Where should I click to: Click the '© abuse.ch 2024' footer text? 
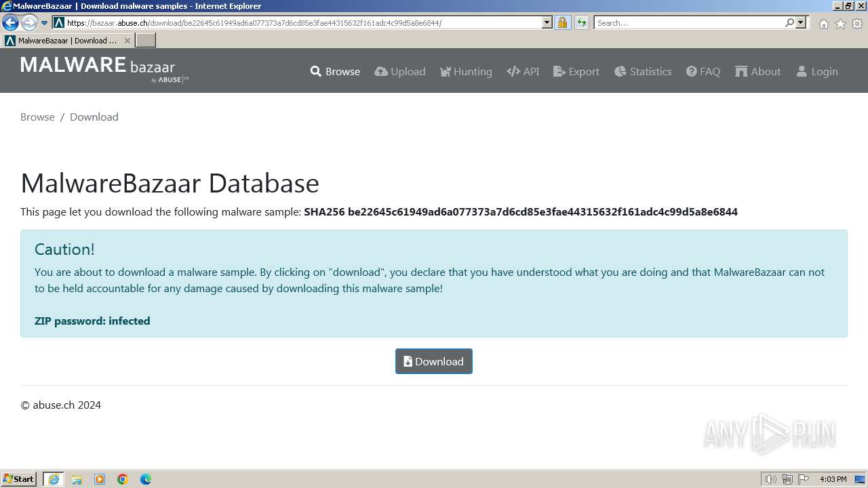[x=61, y=405]
